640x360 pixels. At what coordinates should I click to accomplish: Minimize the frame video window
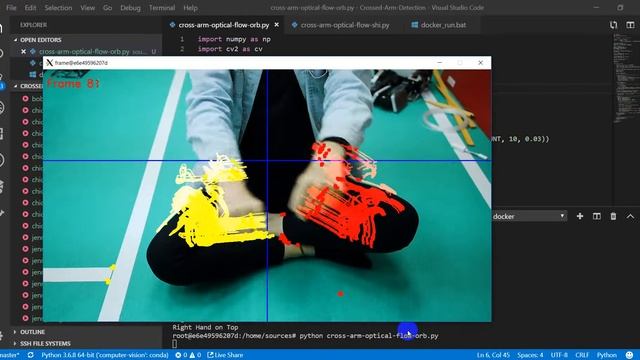tap(440, 62)
